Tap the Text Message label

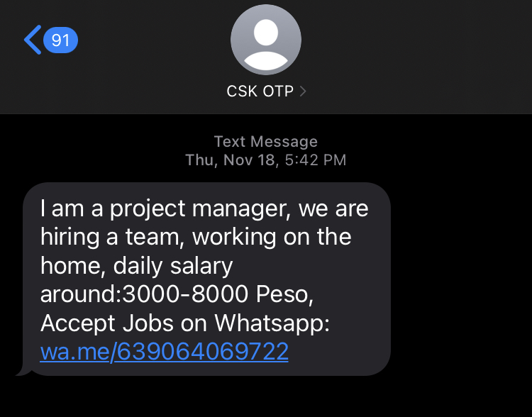266,142
